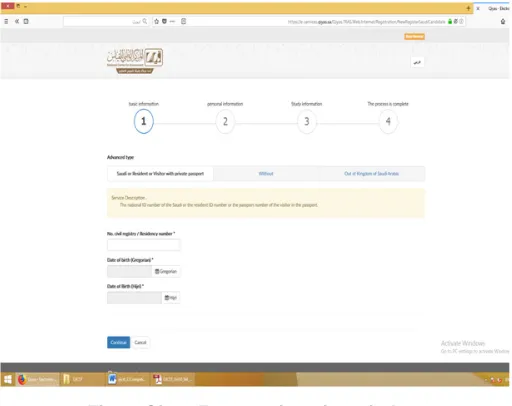The image size is (512, 406).
Task: Click the Qiyas site logo
Action: (135, 61)
